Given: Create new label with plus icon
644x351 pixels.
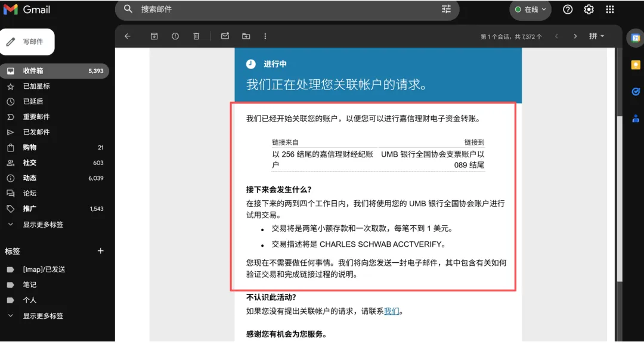Looking at the screenshot, I should 100,251.
